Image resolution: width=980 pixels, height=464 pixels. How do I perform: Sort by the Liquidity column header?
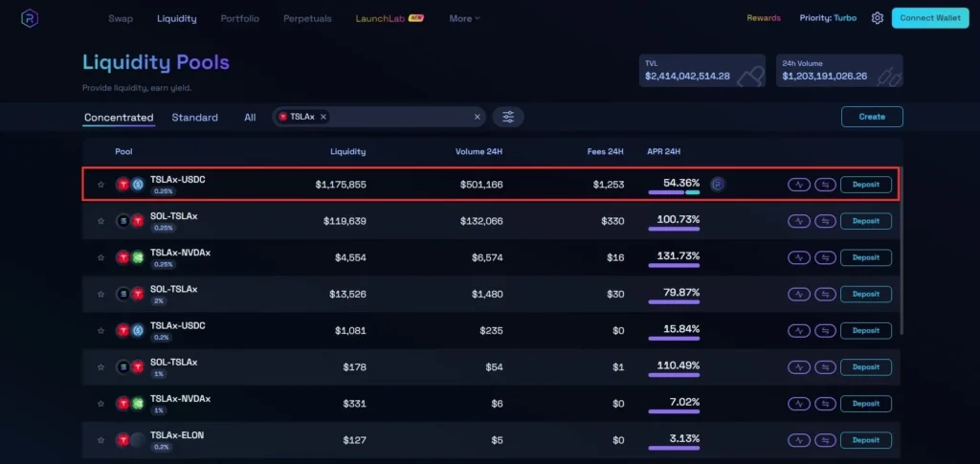point(348,152)
